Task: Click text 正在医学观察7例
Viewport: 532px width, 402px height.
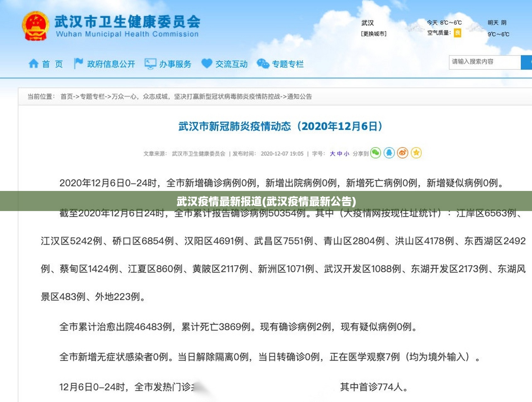Action: tap(365, 357)
